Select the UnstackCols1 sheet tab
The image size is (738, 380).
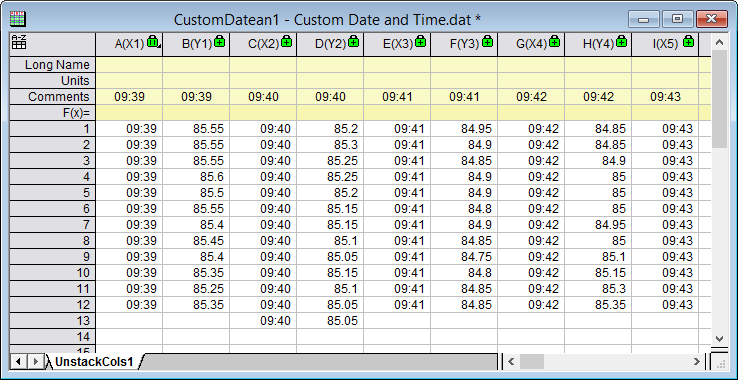tap(94, 362)
